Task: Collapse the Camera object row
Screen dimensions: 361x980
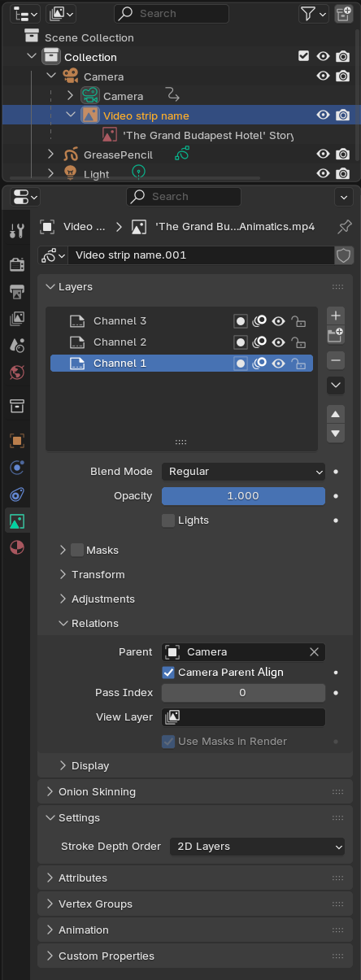Action: [51, 76]
